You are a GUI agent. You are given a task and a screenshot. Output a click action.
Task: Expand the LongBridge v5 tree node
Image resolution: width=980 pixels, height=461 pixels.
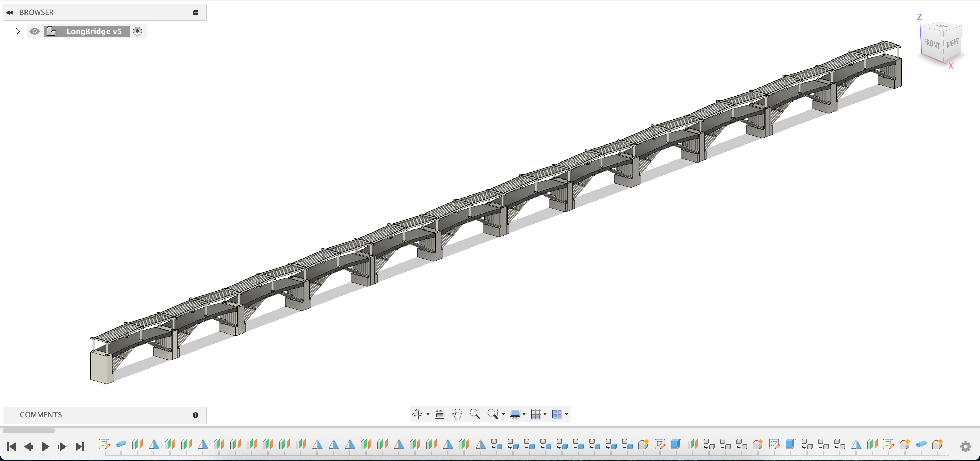[x=17, y=31]
